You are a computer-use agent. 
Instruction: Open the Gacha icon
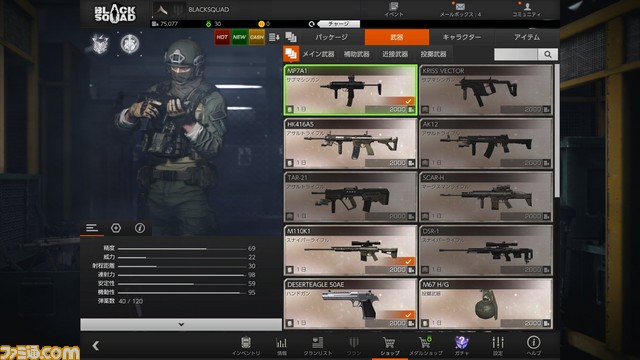tap(461, 342)
